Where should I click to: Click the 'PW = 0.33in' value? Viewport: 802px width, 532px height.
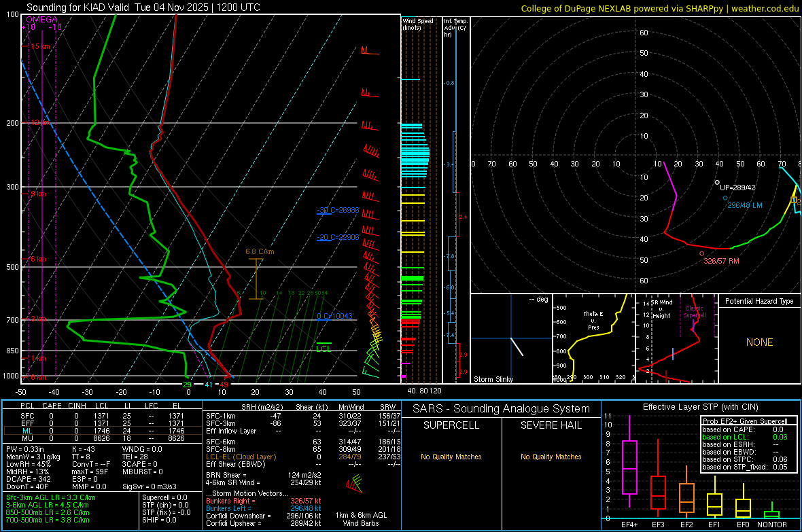click(25, 449)
